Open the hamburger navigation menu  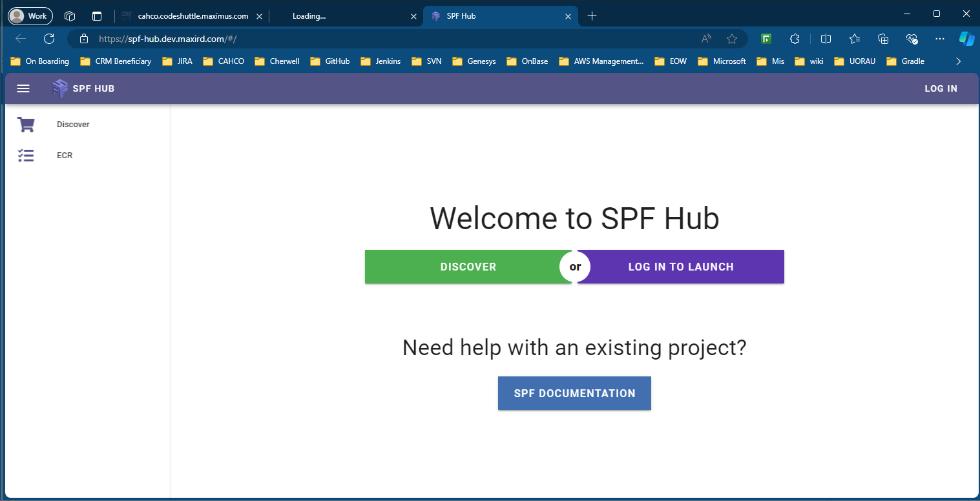tap(23, 88)
